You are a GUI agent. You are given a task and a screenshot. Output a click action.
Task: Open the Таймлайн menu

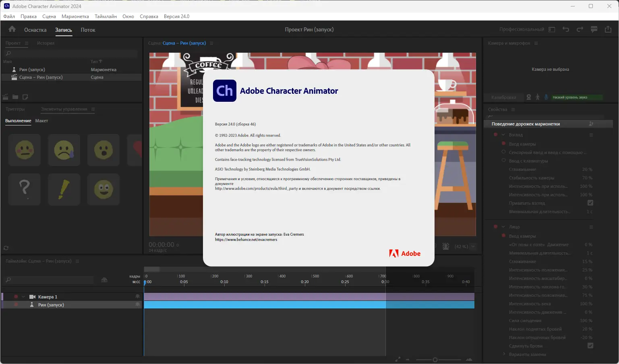[x=106, y=16]
